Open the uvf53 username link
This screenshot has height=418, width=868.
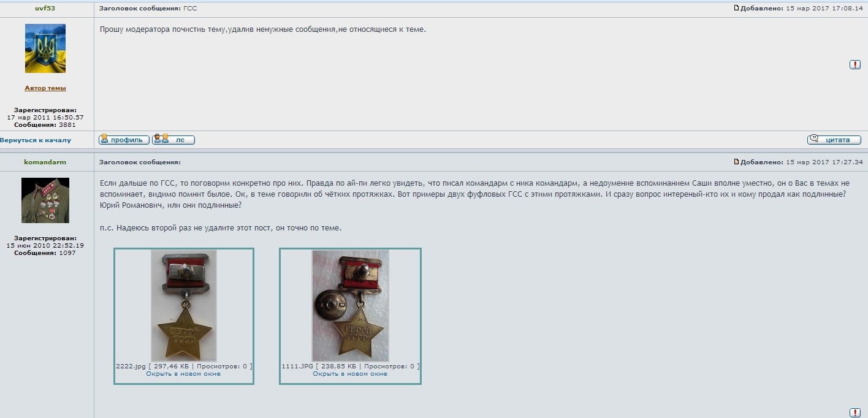coord(45,9)
